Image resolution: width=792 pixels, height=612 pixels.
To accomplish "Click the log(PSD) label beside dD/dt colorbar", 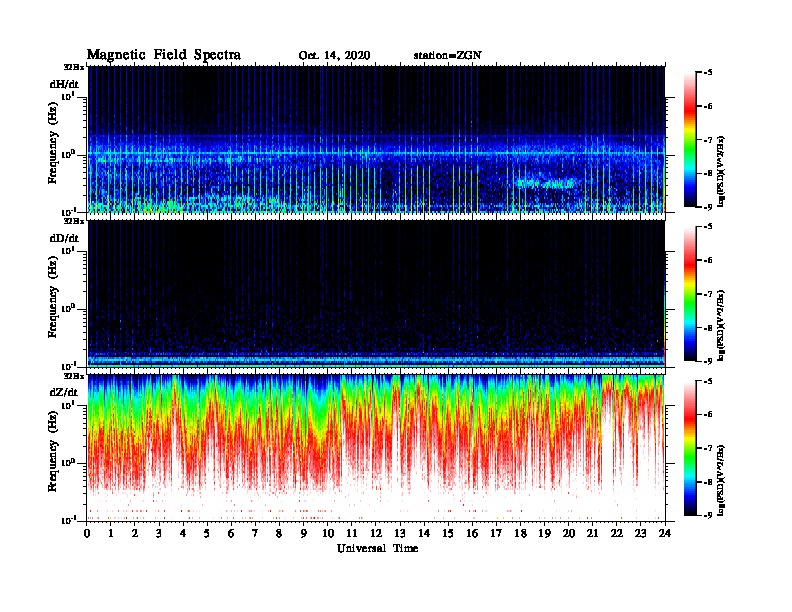I will click(x=721, y=325).
